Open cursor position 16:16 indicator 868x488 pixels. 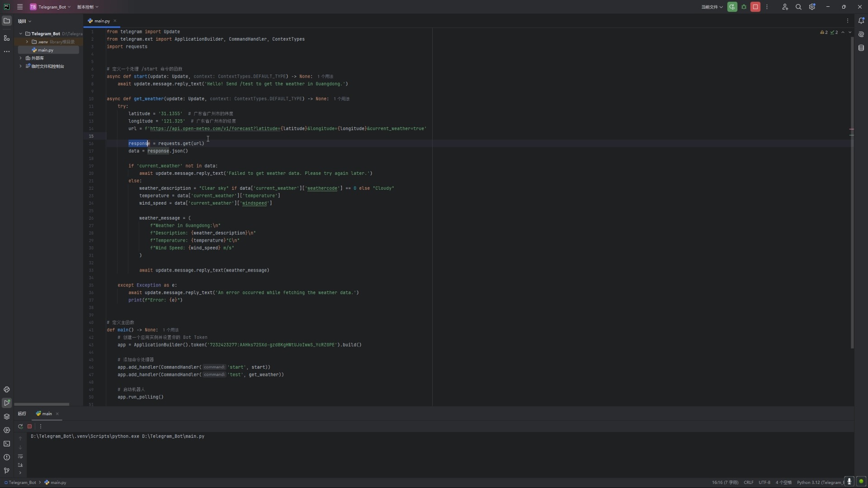click(725, 483)
